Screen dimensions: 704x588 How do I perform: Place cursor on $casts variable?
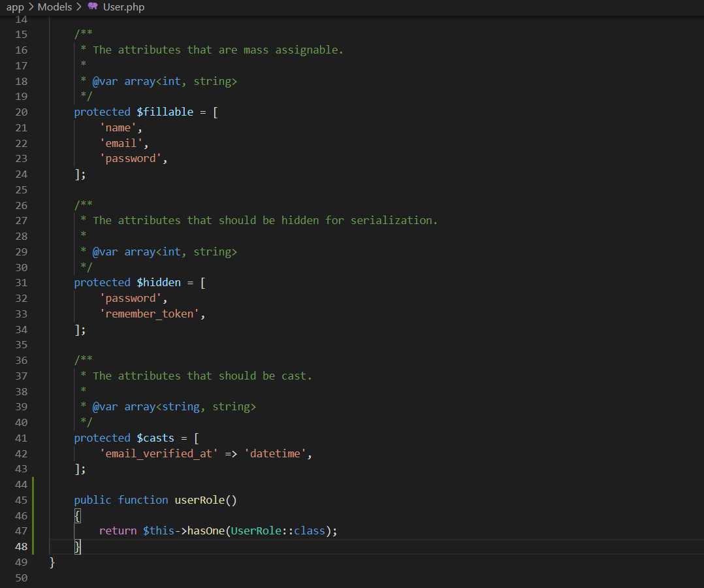(155, 438)
